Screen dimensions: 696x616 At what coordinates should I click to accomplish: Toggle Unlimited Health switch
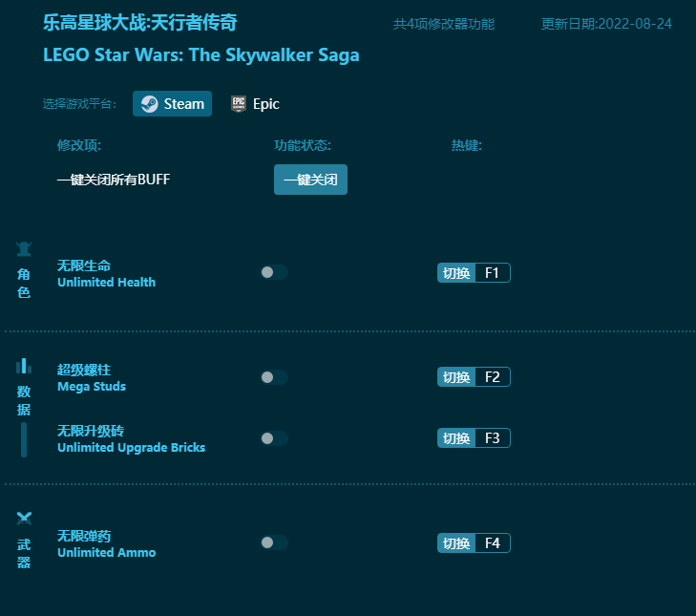coord(274,272)
